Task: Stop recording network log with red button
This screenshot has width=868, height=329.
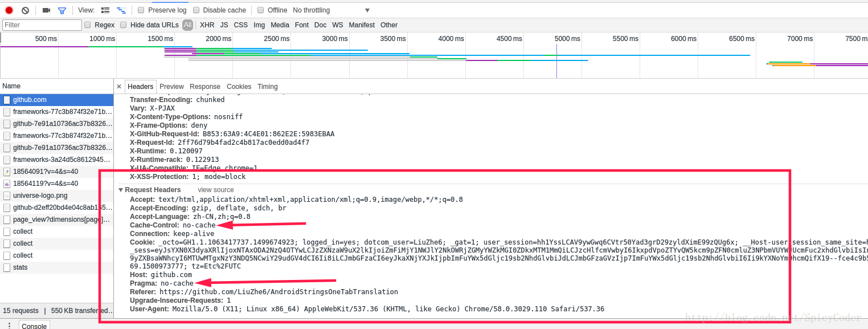Action: pyautogui.click(x=9, y=10)
